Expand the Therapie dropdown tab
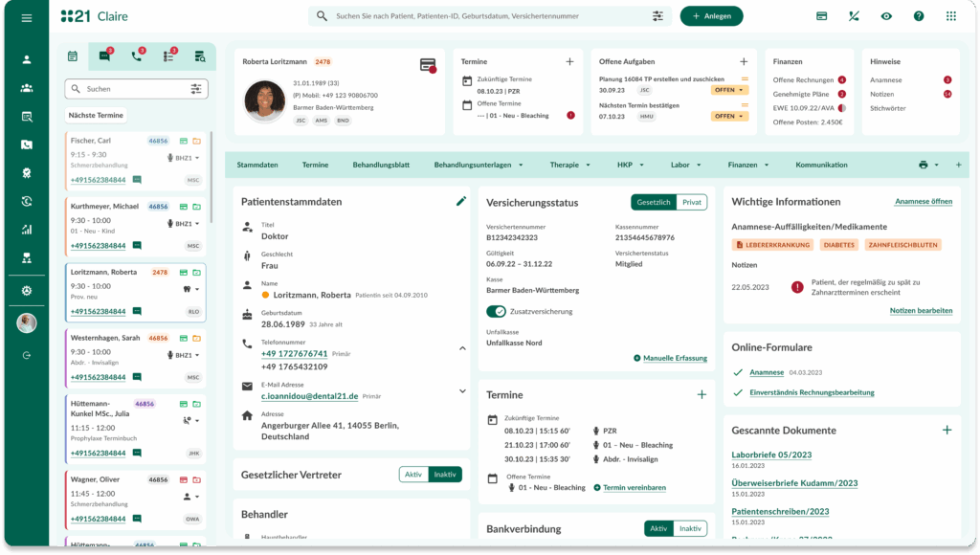Screen dimensions: 980x555 (x=569, y=165)
